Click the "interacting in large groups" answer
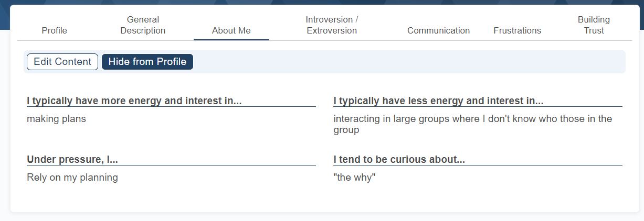644x221 pixels. (472, 124)
